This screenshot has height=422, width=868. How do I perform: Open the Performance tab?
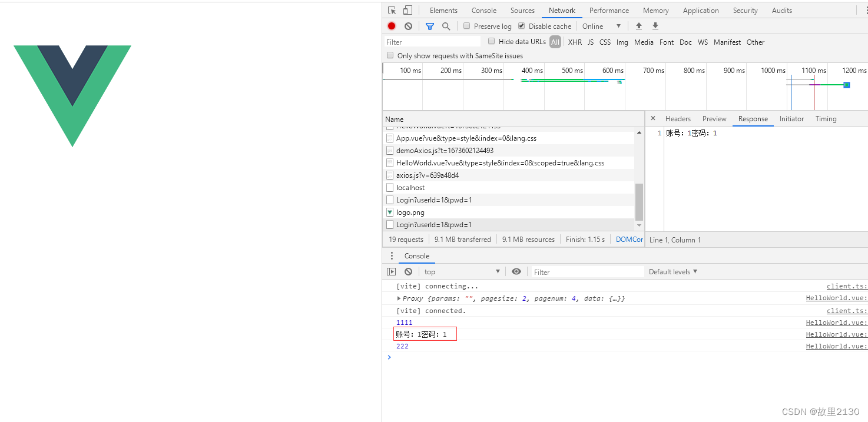(609, 10)
